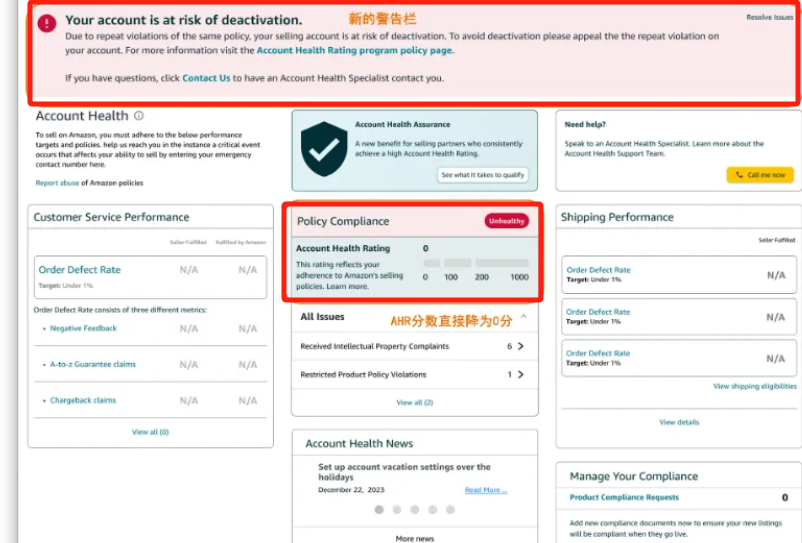Click the Customer Service Performance heading
This screenshot has width=802, height=543.
click(x=111, y=217)
